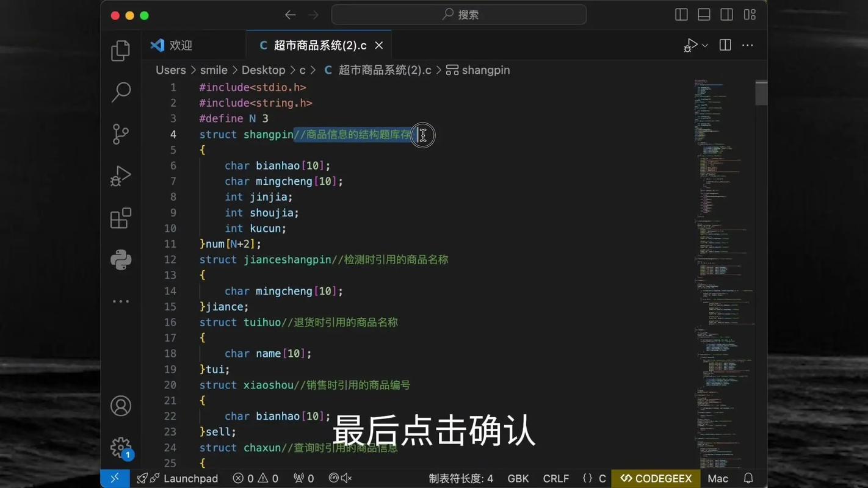The width and height of the screenshot is (868, 488).
Task: Click 'char name[10];' on line 18
Action: click(x=268, y=353)
